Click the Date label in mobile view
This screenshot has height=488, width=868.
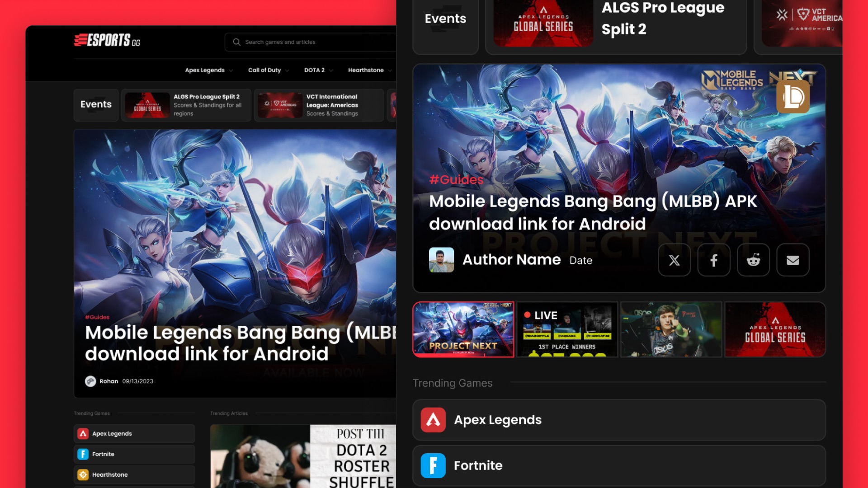580,261
